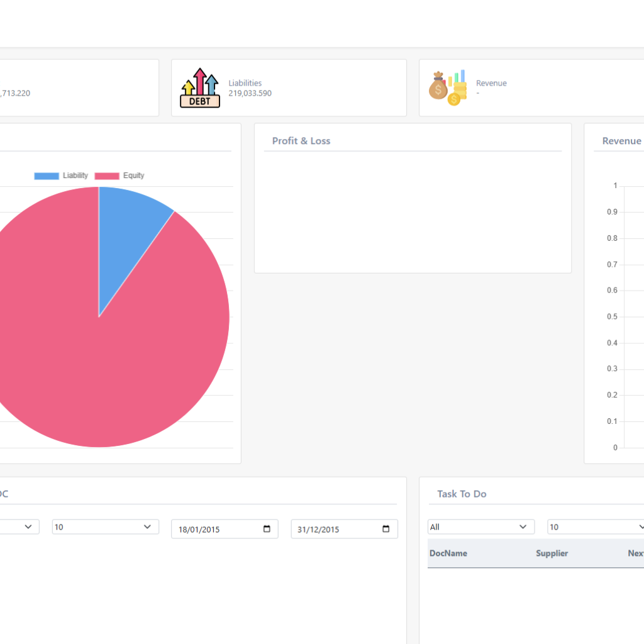The image size is (644, 644).
Task: Toggle Equity legend in pie chart
Action: [119, 175]
